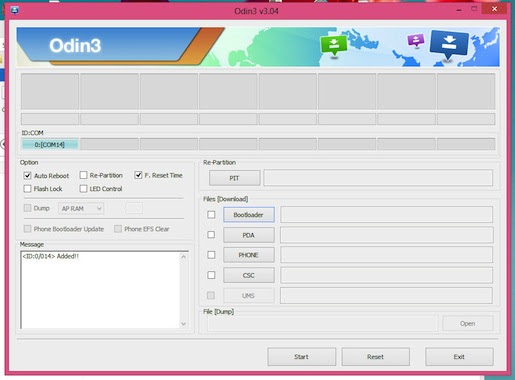515x380 pixels.
Task: Click the PHONE file button
Action: [x=249, y=255]
